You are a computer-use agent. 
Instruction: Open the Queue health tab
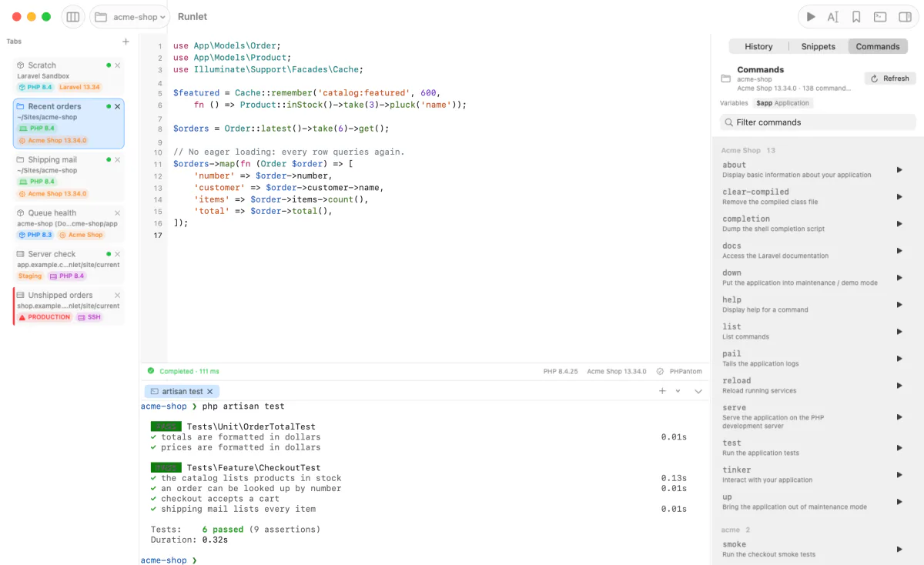point(69,224)
